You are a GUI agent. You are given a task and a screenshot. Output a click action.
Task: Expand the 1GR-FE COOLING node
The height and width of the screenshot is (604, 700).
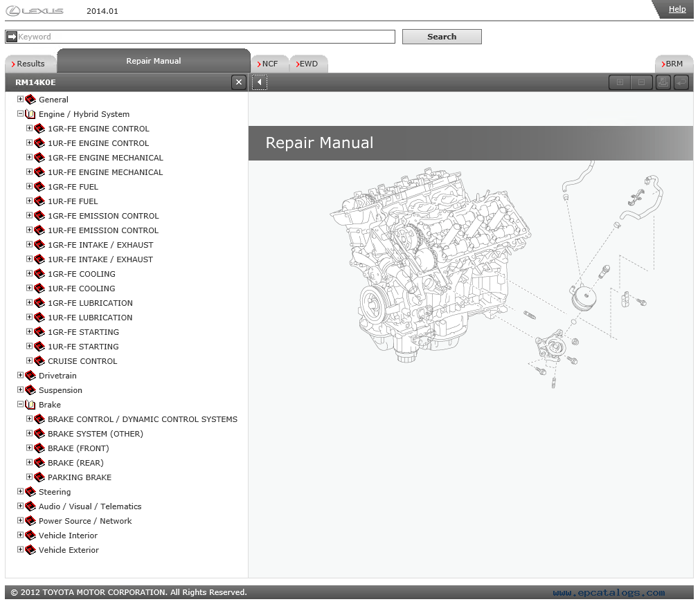pos(30,273)
